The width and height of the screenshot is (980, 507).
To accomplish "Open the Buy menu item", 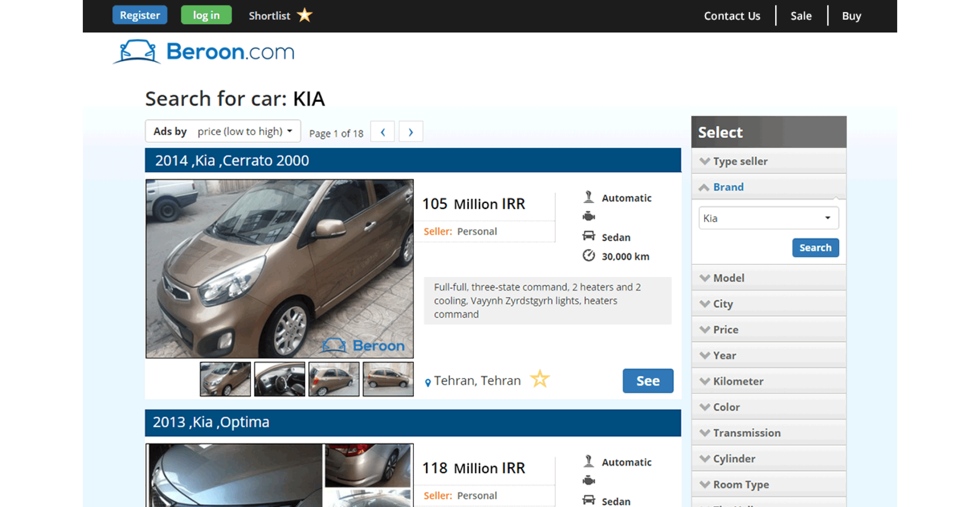I will pyautogui.click(x=851, y=16).
